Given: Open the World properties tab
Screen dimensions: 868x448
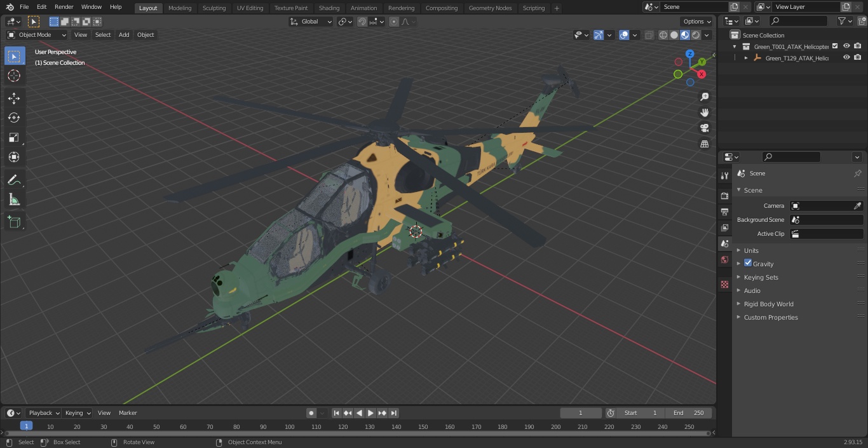Looking at the screenshot, I should point(724,259).
